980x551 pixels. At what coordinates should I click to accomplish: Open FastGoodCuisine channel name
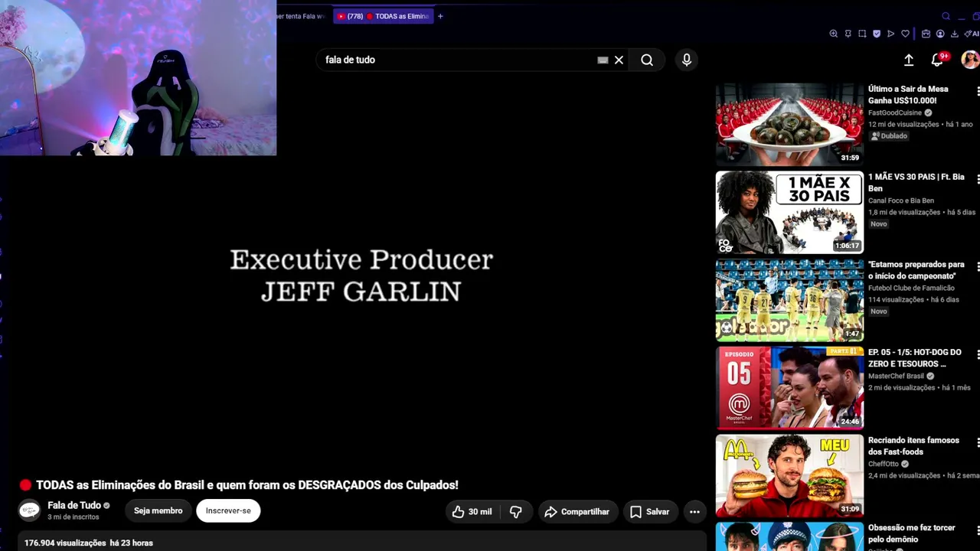tap(895, 113)
